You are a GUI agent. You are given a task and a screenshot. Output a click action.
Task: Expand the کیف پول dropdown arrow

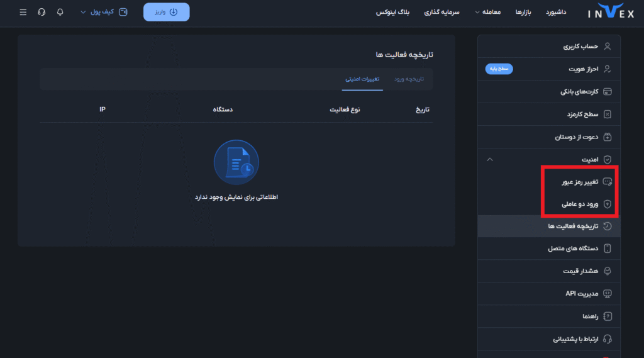pyautogui.click(x=83, y=12)
